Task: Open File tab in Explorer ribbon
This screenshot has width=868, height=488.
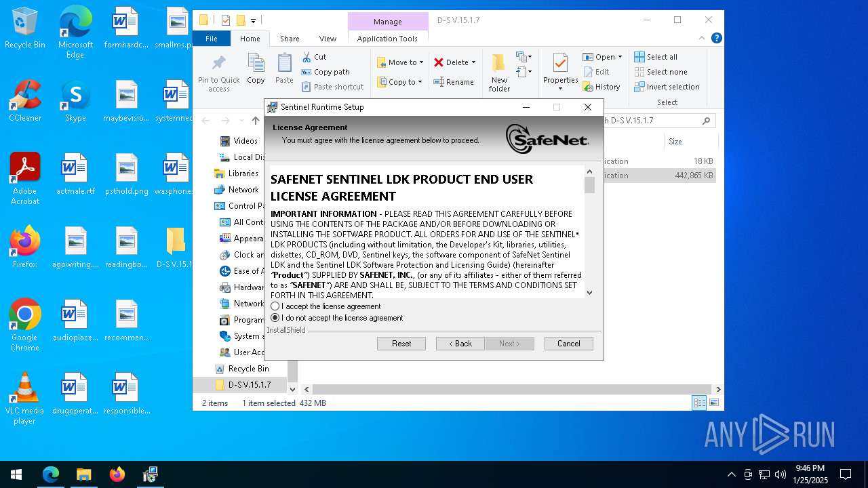Action: click(212, 39)
